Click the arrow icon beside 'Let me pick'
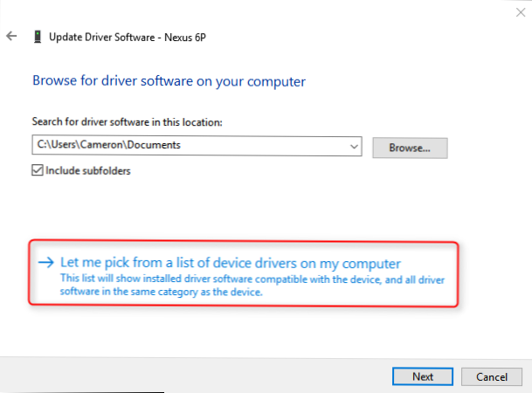 point(45,262)
